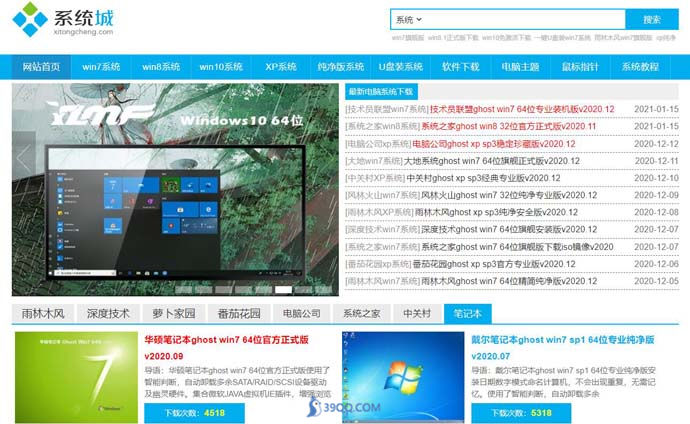The width and height of the screenshot is (690, 424).
Task: Click the 系统城 site logo
Action: pos(62,19)
